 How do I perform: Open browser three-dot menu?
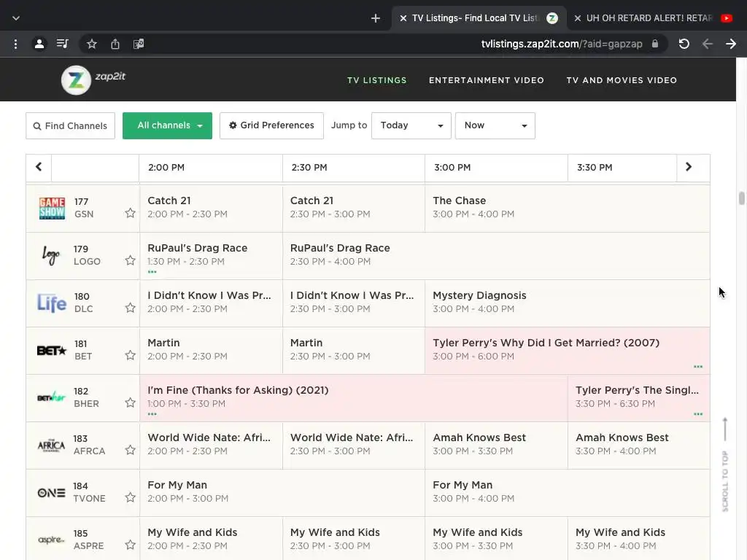16,44
